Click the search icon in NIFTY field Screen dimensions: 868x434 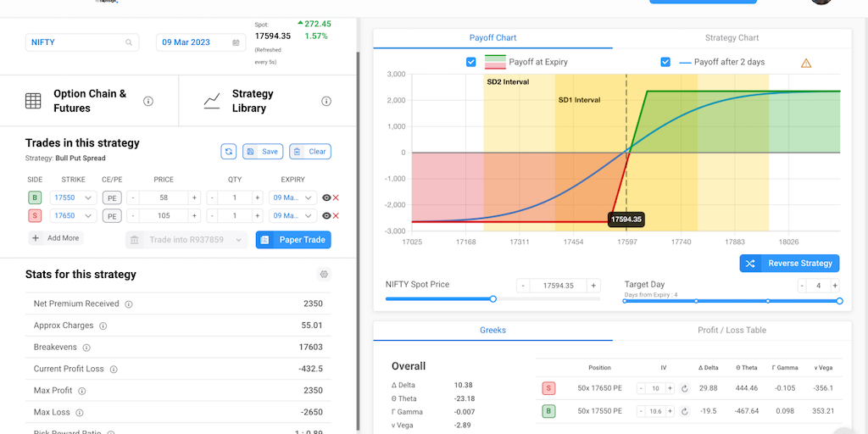(129, 42)
